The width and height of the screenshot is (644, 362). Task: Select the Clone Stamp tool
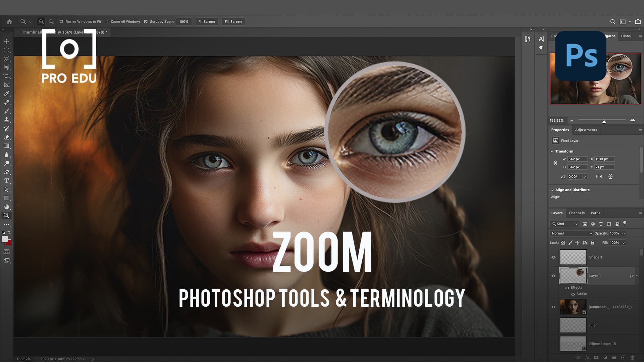point(6,120)
